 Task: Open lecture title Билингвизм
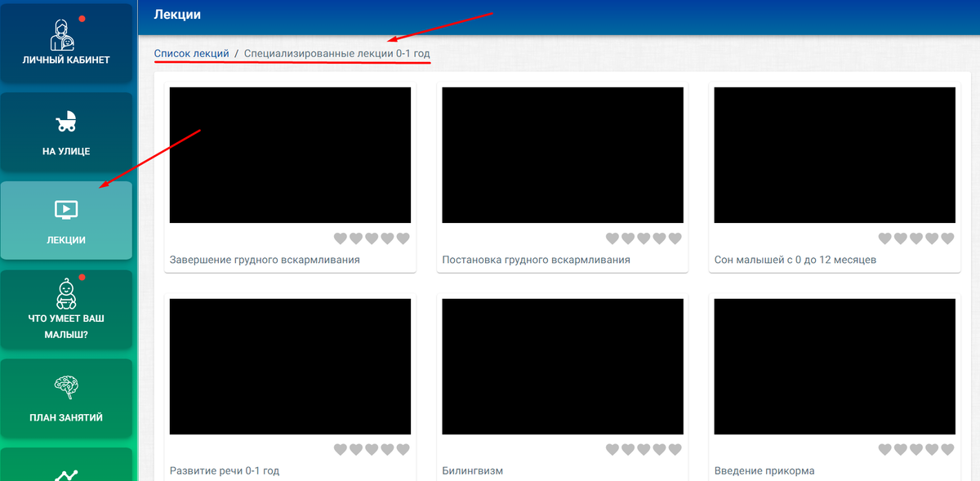473,471
